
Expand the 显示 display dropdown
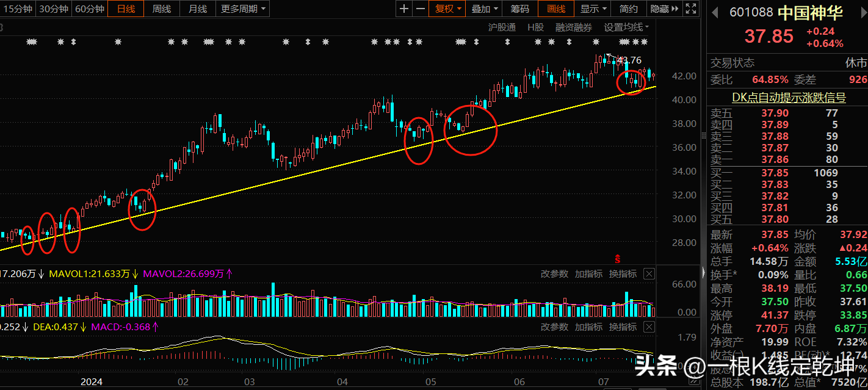coord(593,9)
